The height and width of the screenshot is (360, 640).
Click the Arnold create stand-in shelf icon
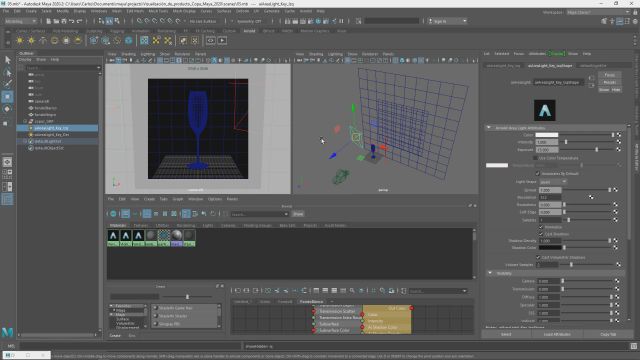tap(94, 40)
